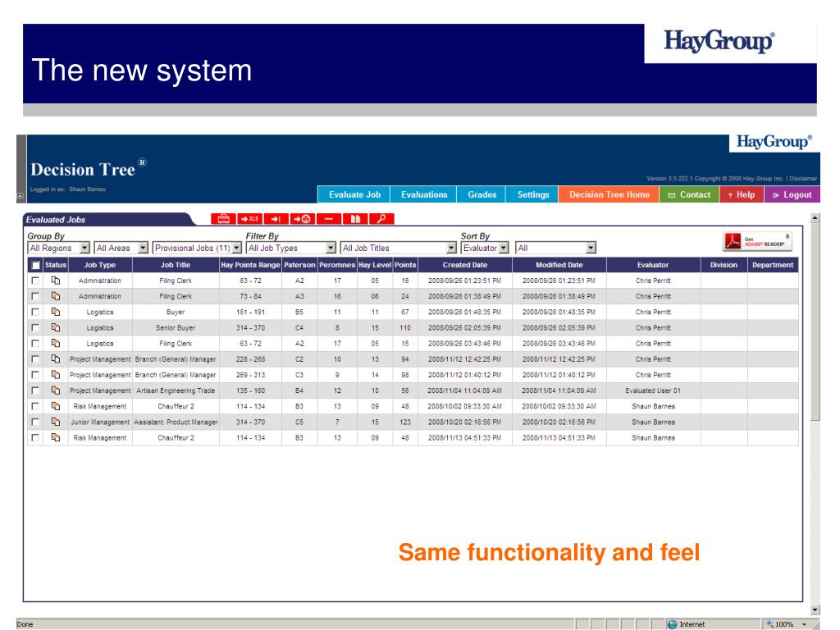Click status icon for Branch Manager 228 - 268
840x630 pixels.
click(56, 359)
